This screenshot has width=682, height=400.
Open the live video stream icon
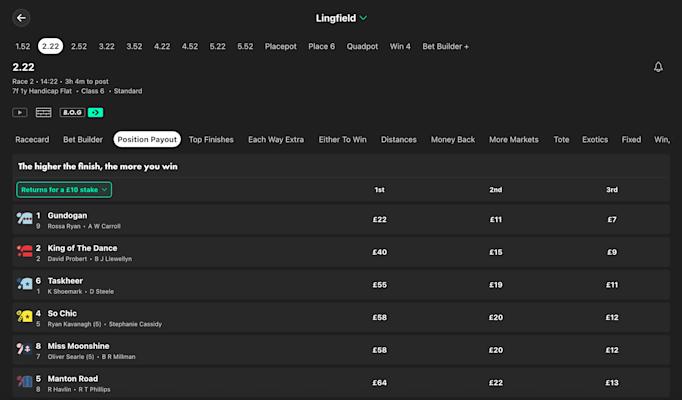[20, 113]
